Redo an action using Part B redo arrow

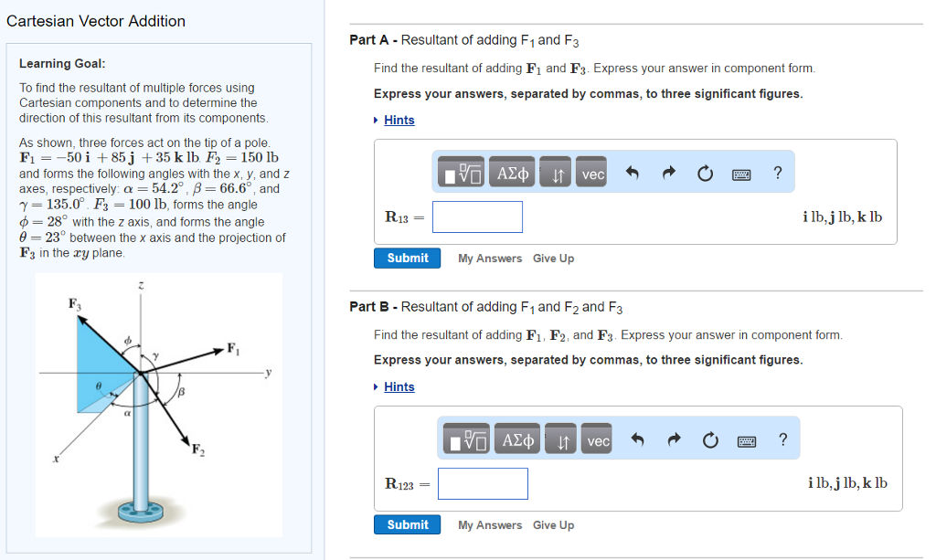(675, 439)
